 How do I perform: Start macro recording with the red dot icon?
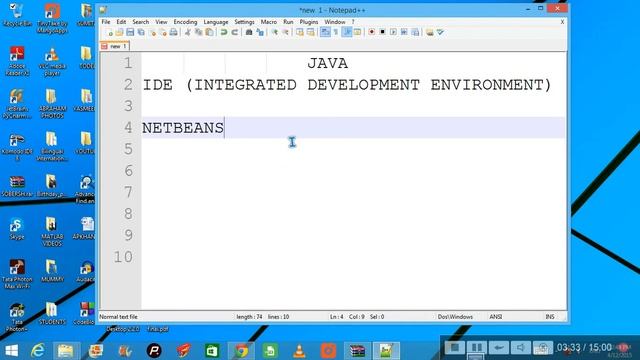point(371,32)
